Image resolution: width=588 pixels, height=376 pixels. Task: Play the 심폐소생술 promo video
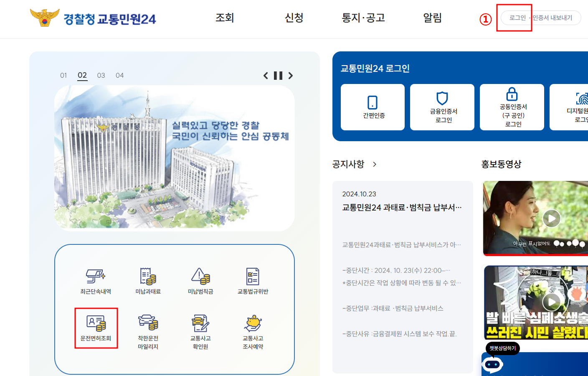point(551,302)
